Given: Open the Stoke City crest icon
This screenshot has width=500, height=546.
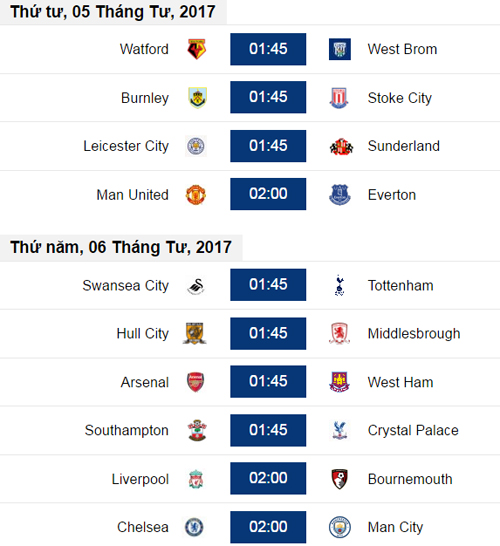Looking at the screenshot, I should point(339,98).
